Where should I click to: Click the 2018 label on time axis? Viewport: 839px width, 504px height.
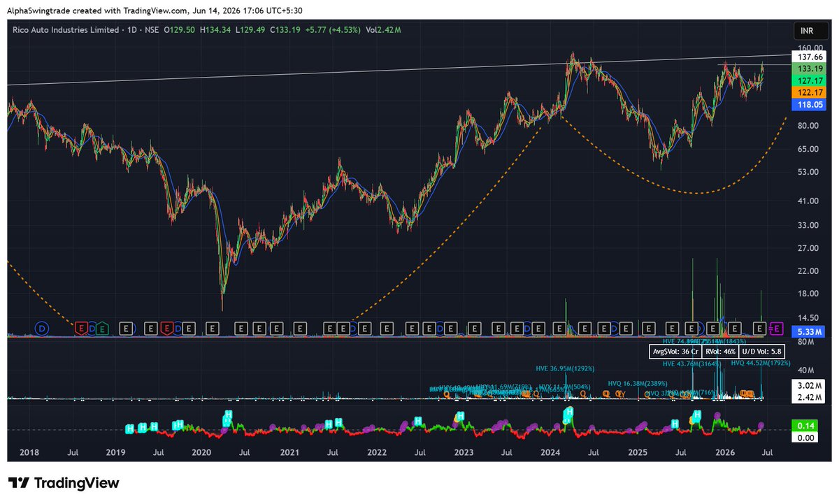(30, 452)
